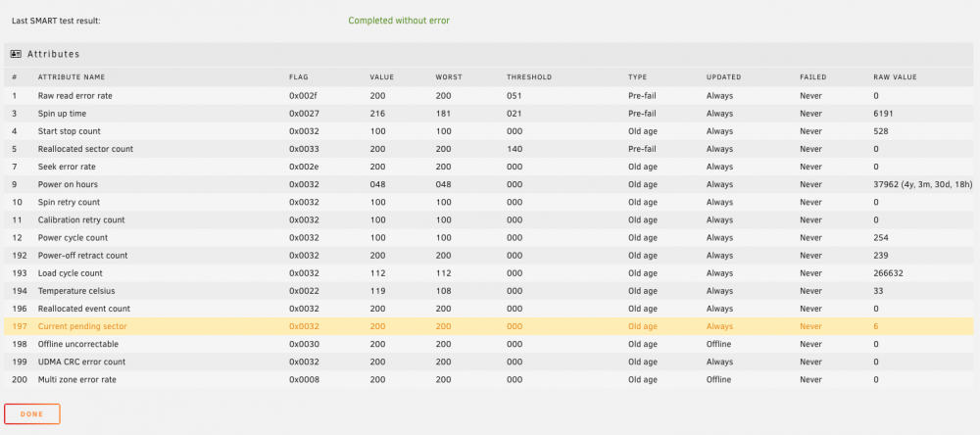This screenshot has width=980, height=435.
Task: Click raw value 239 for Power-off retract count
Action: tap(881, 255)
